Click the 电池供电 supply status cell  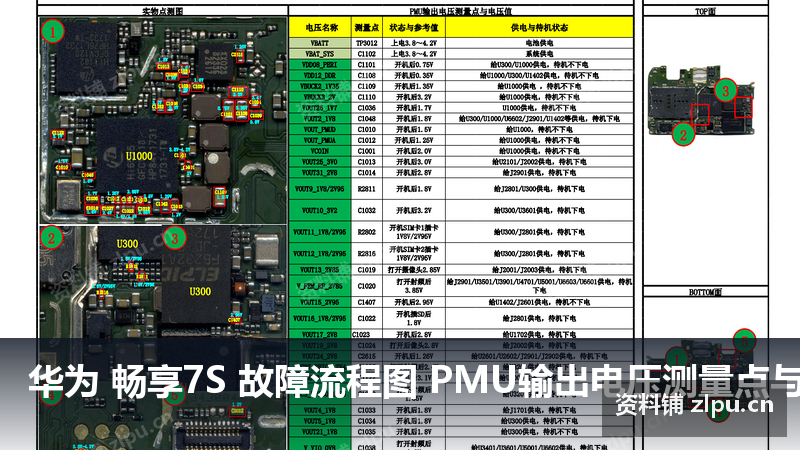539,43
